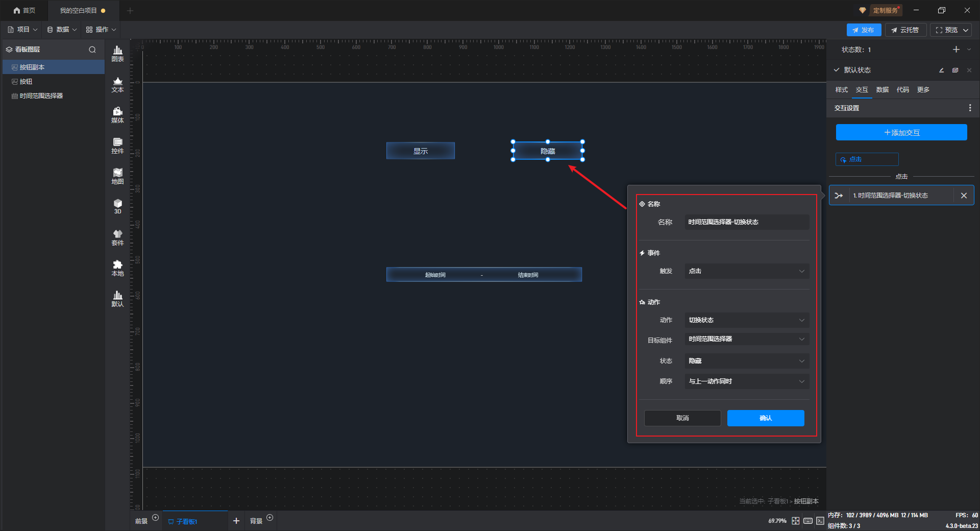Click the 确认 confirm button
980x531 pixels.
coord(765,418)
